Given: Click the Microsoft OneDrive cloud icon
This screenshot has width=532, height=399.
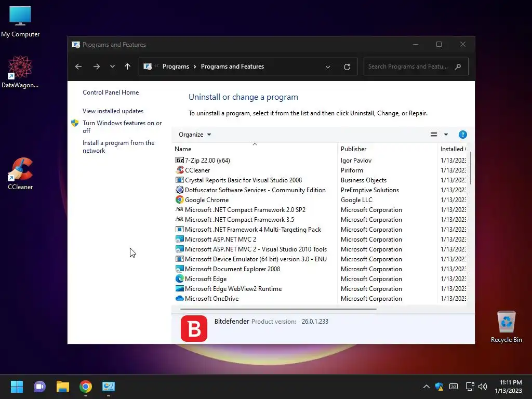Looking at the screenshot, I should click(179, 298).
